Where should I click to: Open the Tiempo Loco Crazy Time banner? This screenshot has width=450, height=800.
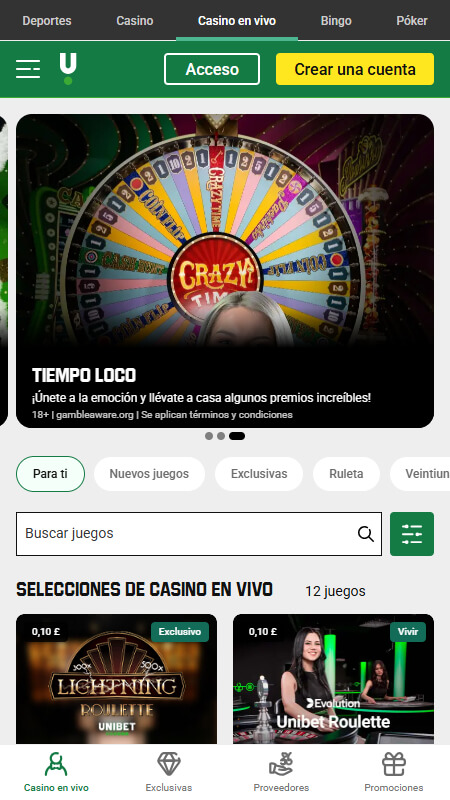pyautogui.click(x=225, y=271)
